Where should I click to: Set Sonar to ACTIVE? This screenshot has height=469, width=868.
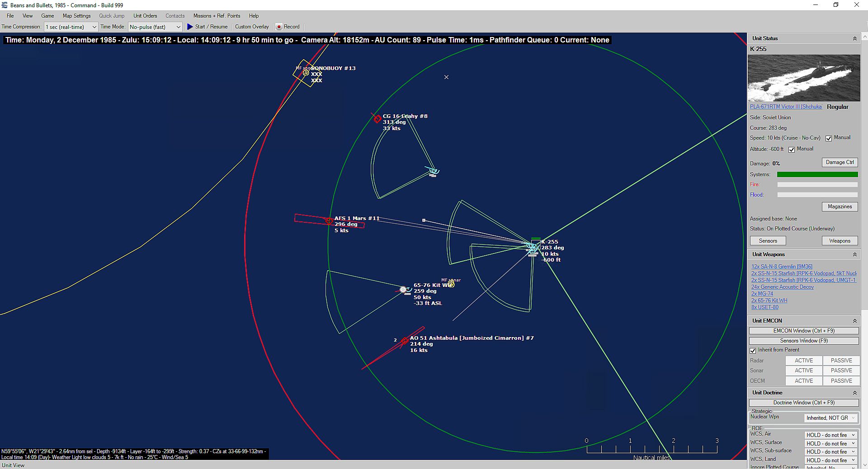point(804,371)
